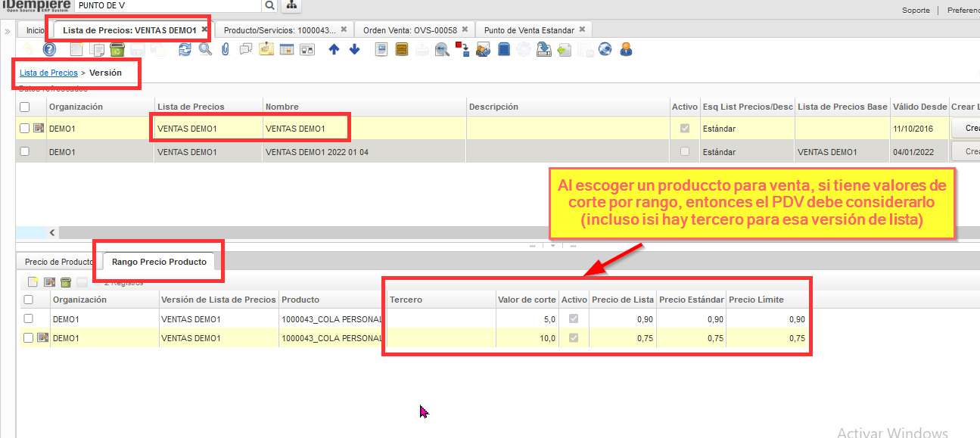Click the Help question-mark toolbar icon
Screen dimensions: 980x438
pos(49,50)
